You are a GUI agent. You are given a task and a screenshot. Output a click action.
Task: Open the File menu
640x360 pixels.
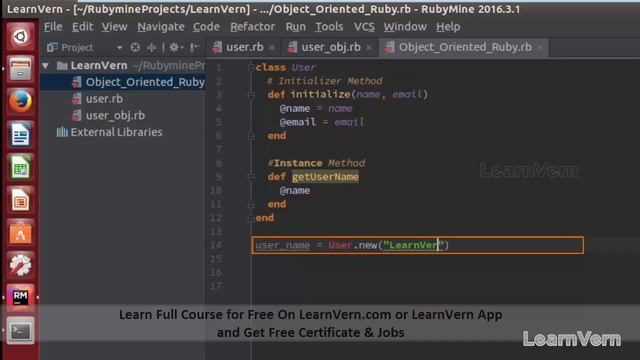[53, 27]
